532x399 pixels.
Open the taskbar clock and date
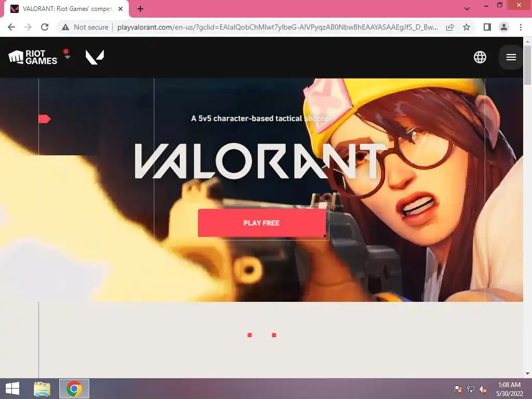click(x=509, y=389)
